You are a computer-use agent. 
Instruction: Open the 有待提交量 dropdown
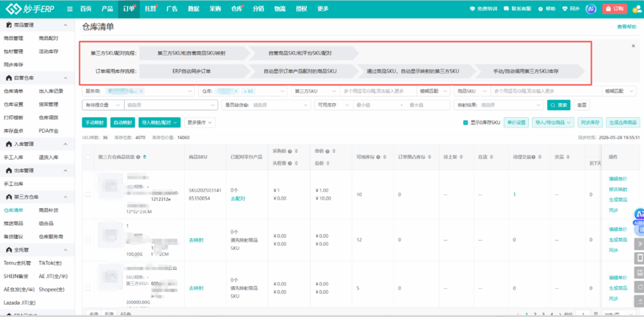[103, 106]
